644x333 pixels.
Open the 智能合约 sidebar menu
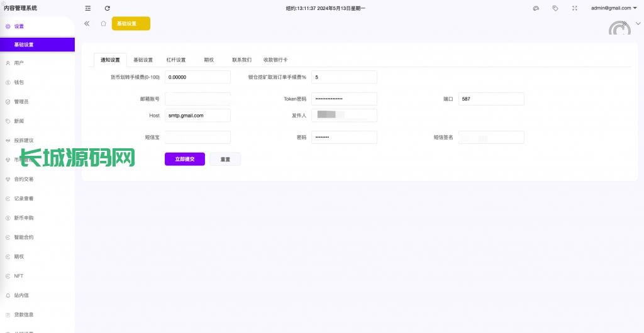click(x=37, y=237)
